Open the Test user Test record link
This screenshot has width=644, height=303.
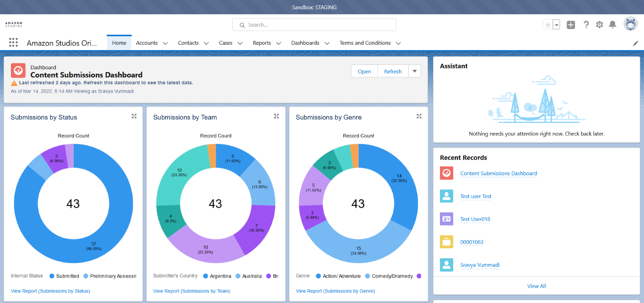tap(476, 196)
